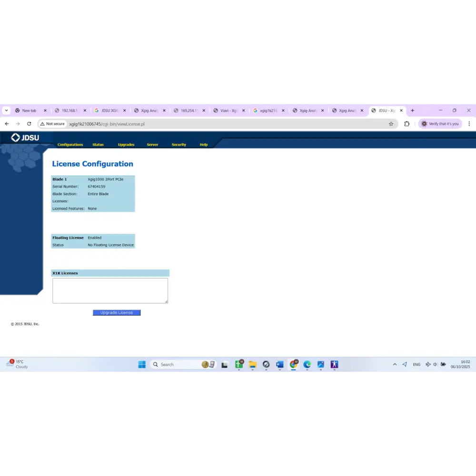Close the Viavi - Xgig tab
Screen dimensions: 476x476
[243, 110]
